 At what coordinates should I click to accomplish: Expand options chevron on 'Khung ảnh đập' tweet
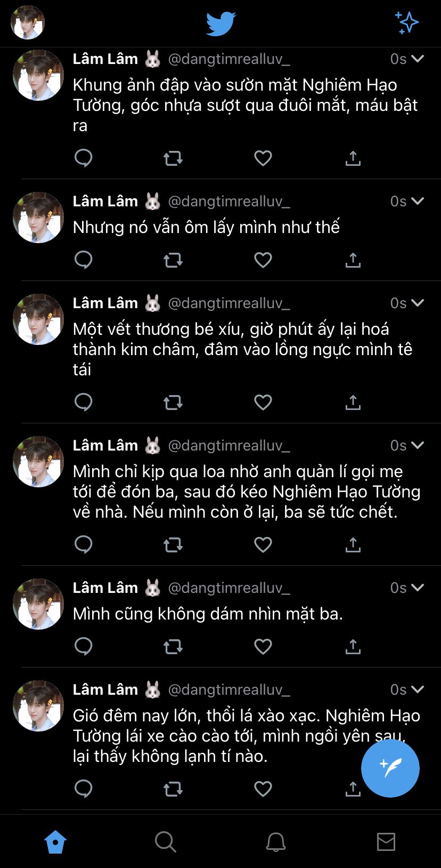click(418, 59)
